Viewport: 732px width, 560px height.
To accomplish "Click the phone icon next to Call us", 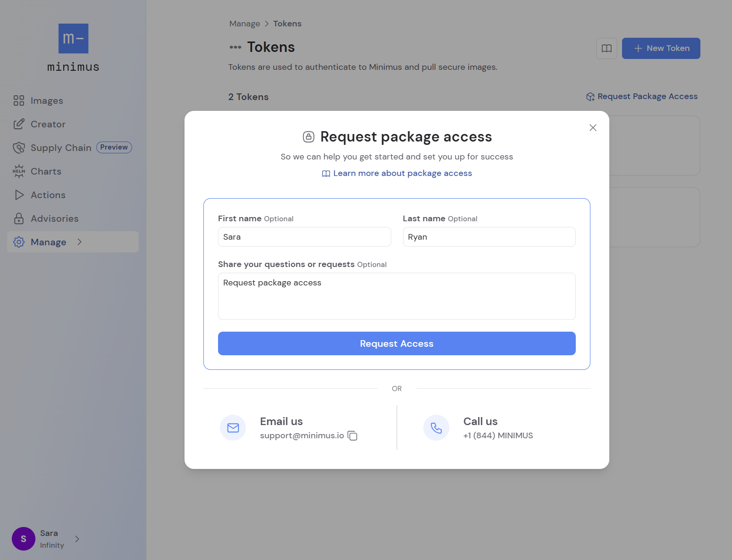I will [436, 427].
